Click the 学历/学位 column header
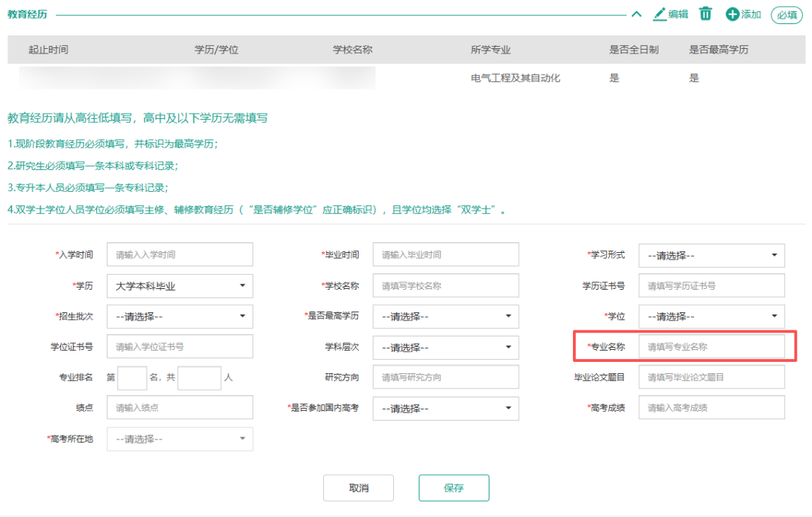 coord(217,50)
